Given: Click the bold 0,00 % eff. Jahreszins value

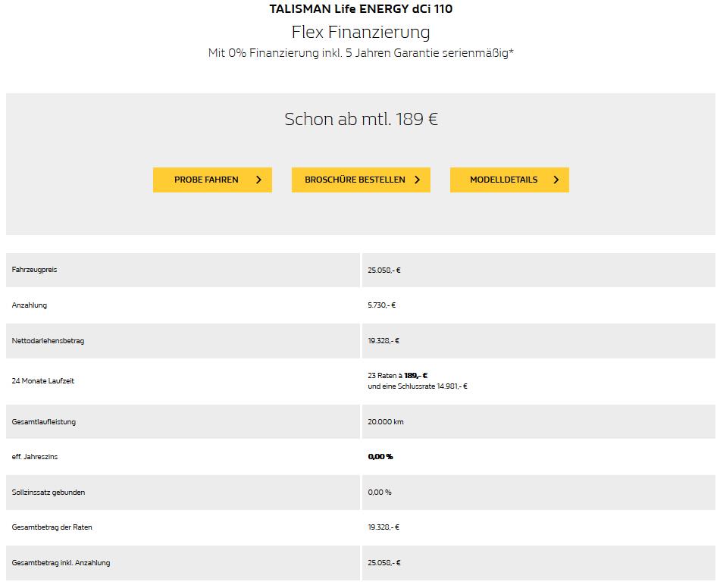Looking at the screenshot, I should pos(380,457).
